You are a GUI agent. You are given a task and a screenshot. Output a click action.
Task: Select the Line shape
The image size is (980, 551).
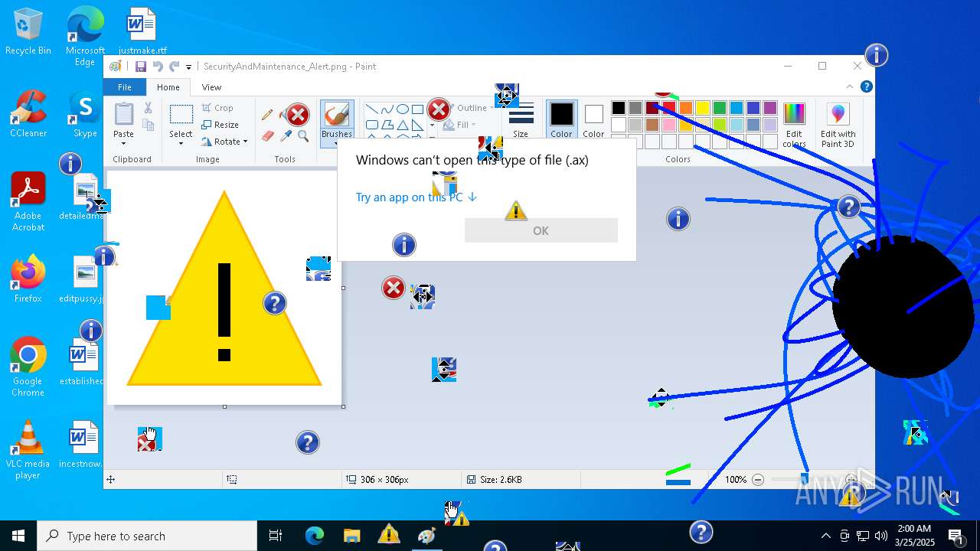pyautogui.click(x=371, y=109)
